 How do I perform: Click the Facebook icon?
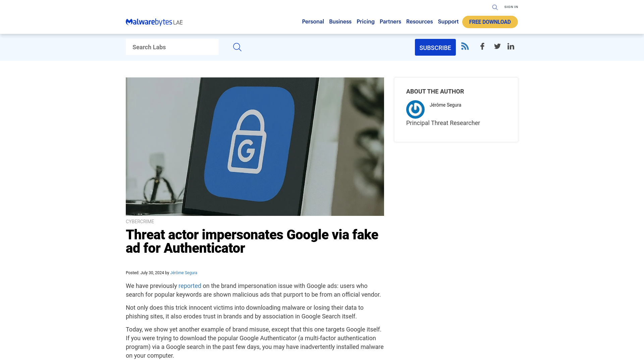[482, 46]
